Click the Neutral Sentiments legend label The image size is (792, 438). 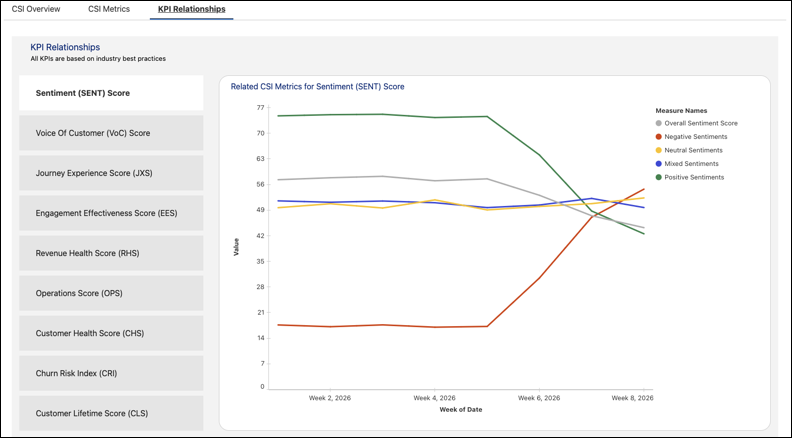coord(694,150)
